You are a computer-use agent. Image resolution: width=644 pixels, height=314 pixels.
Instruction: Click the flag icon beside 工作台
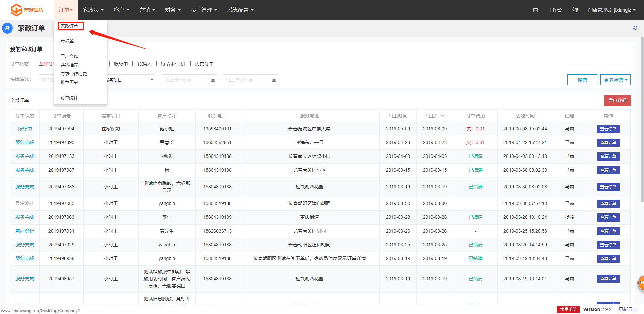tap(575, 10)
